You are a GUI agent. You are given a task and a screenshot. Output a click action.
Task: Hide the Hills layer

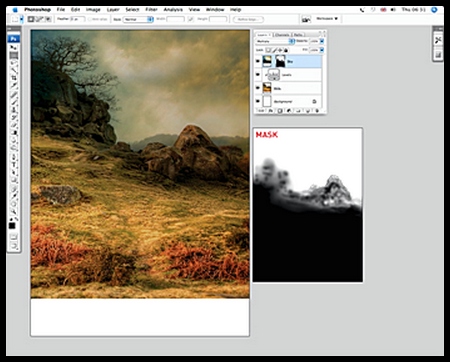tap(258, 88)
